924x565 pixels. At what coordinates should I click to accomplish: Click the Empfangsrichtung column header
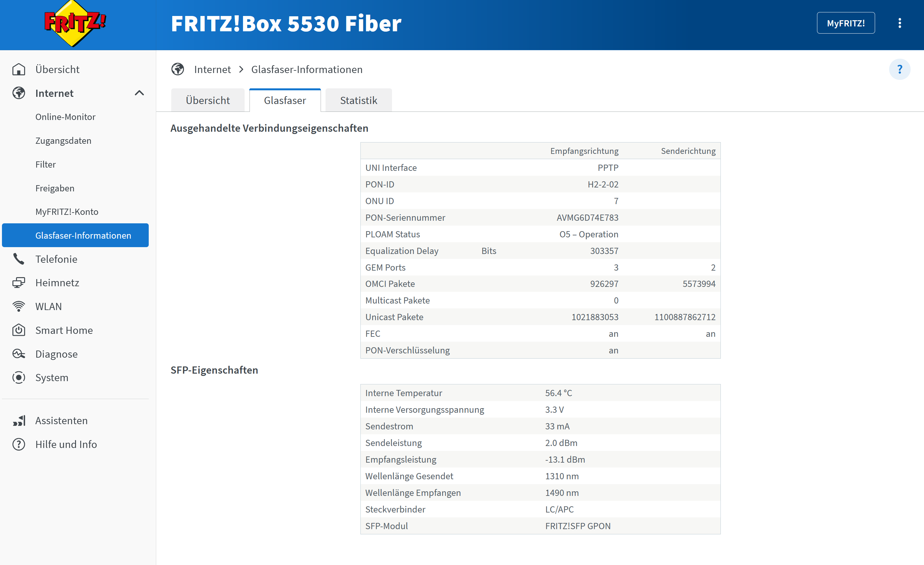(x=584, y=151)
